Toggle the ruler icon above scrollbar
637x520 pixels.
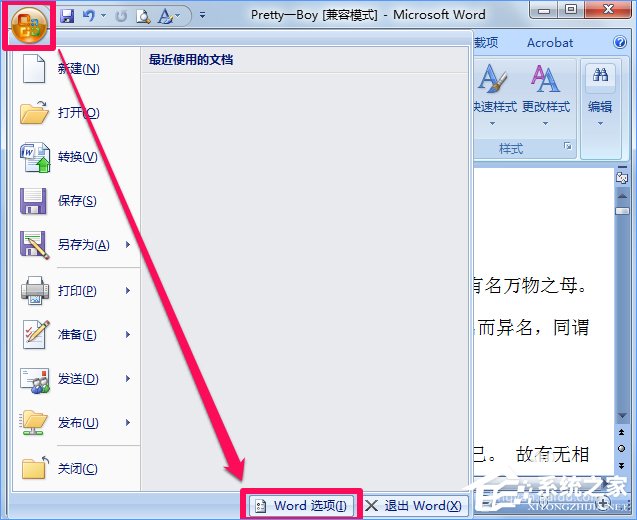click(x=622, y=177)
